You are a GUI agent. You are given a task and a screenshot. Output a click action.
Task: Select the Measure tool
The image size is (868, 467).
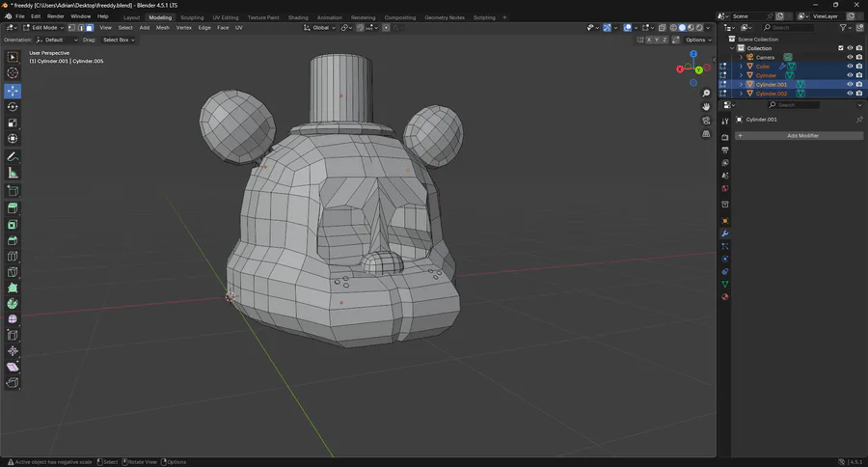[x=13, y=174]
